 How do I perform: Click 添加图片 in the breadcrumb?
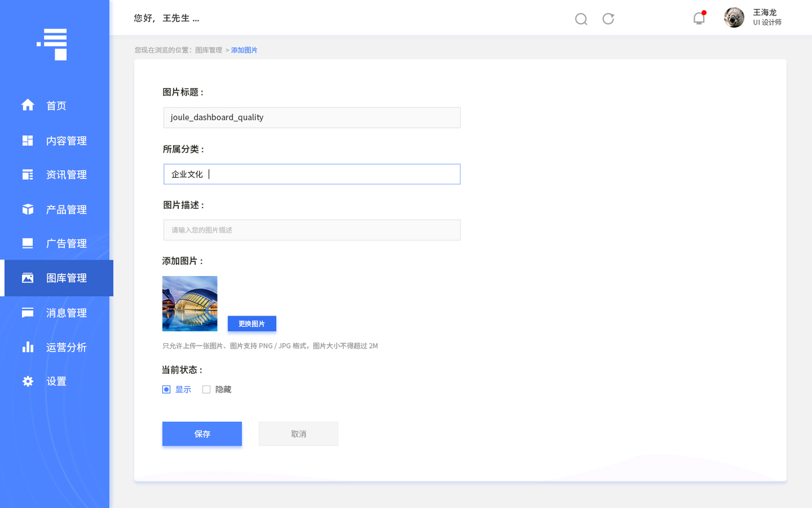click(244, 50)
